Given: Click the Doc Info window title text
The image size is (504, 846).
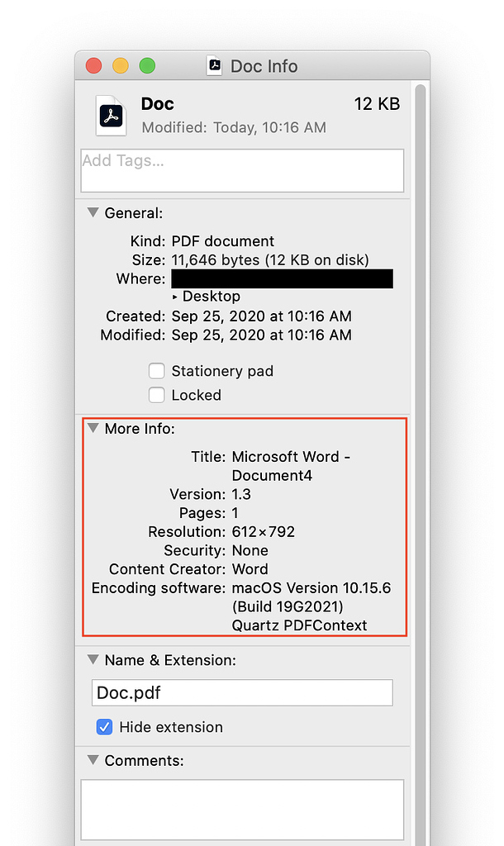Looking at the screenshot, I should click(x=264, y=66).
